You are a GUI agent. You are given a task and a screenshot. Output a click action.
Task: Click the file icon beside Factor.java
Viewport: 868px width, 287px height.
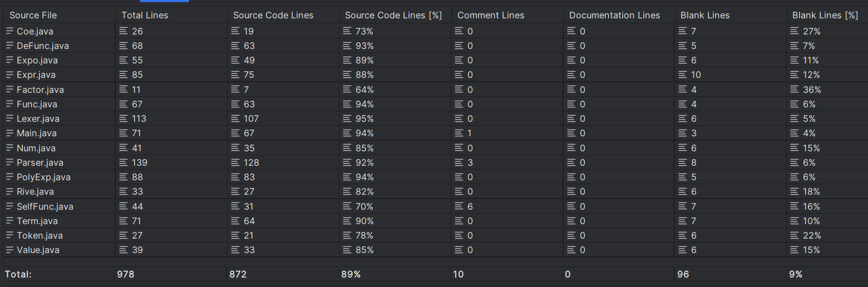click(9, 90)
